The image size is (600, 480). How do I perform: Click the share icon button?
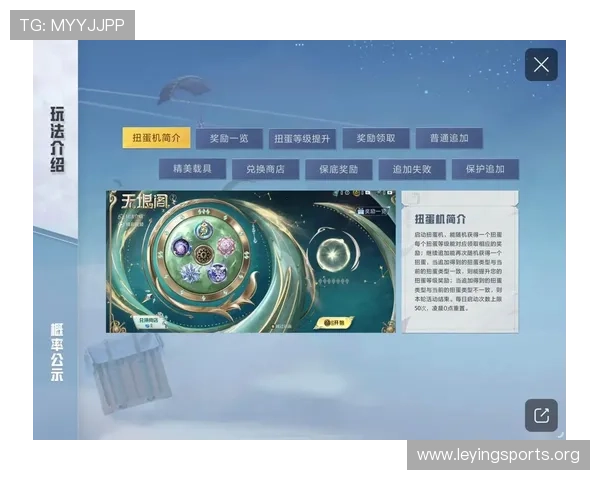pos(541,415)
